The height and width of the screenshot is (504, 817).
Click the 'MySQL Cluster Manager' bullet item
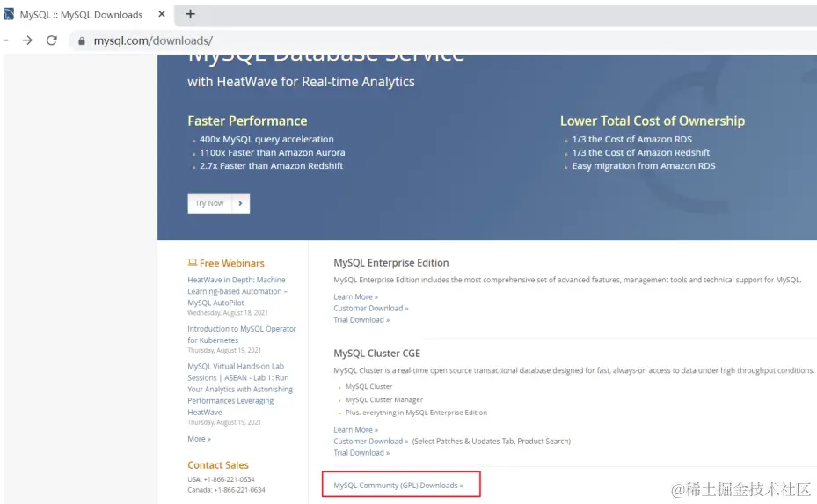384,399
